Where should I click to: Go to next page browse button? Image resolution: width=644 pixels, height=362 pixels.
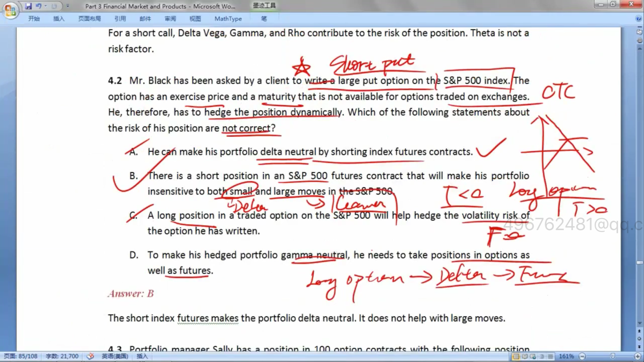point(639,347)
